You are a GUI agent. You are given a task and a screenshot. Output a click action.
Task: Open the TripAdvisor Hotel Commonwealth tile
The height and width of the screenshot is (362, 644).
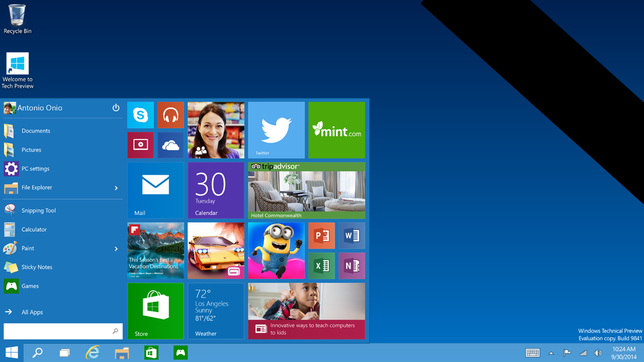coord(306,190)
